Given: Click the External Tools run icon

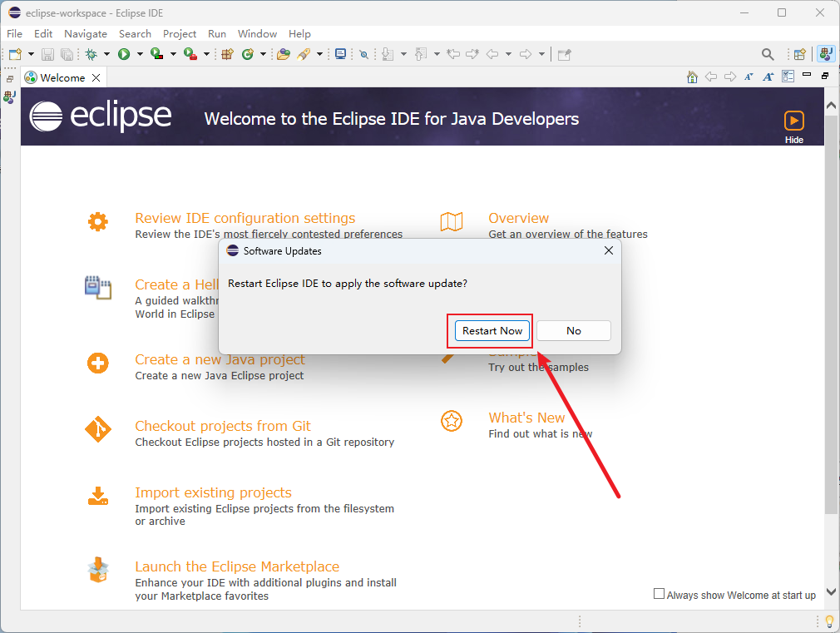Looking at the screenshot, I should click(x=190, y=54).
